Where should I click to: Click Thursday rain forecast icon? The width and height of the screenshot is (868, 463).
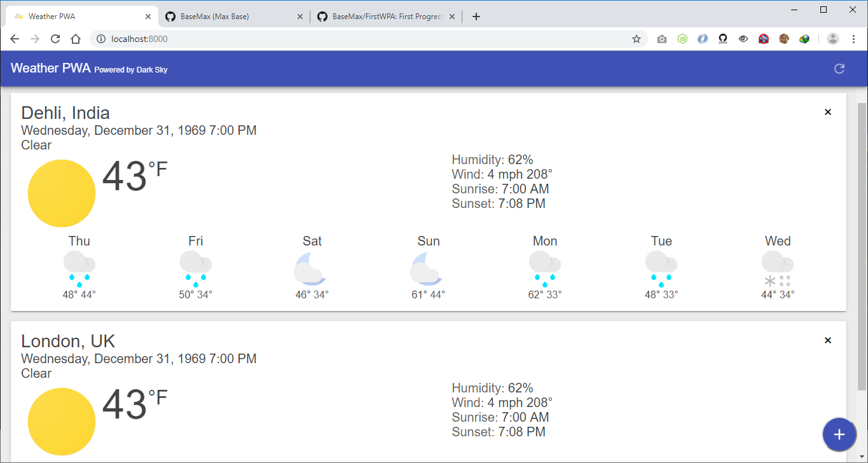[x=79, y=268]
